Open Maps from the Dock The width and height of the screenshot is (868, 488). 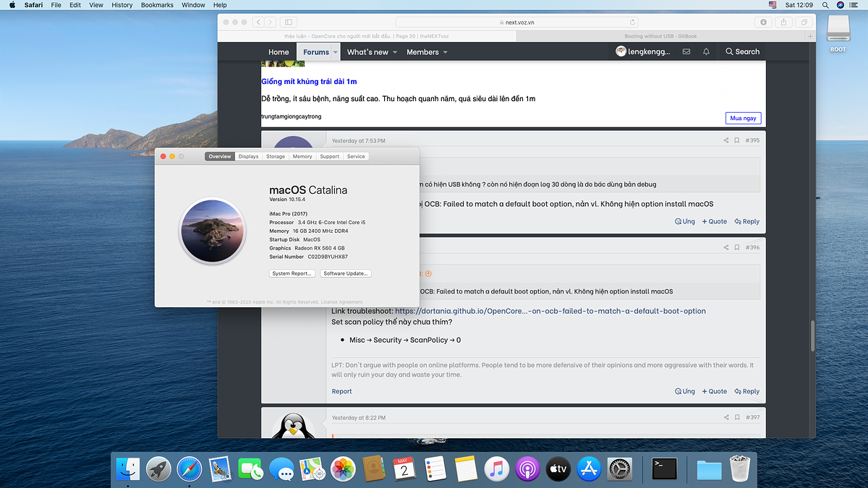coord(312,469)
